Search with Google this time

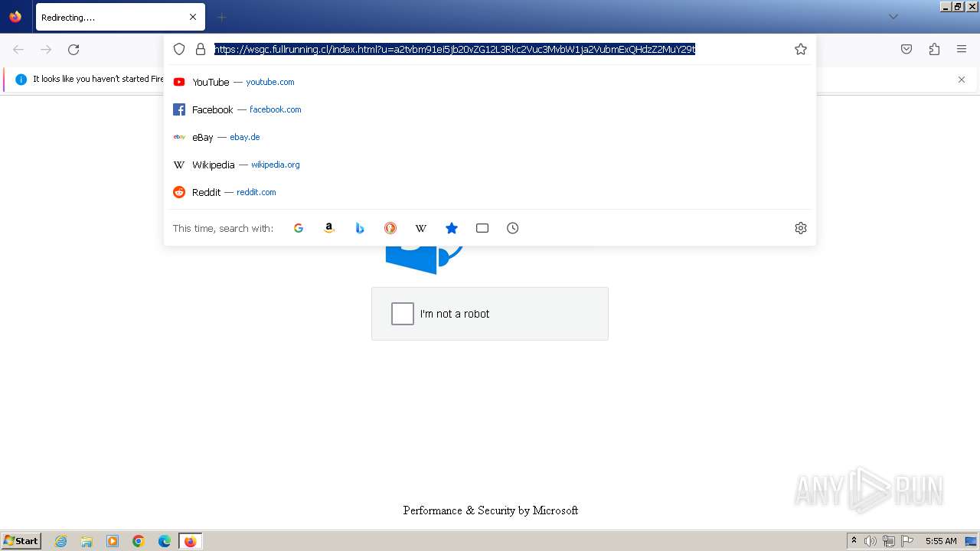tap(299, 228)
